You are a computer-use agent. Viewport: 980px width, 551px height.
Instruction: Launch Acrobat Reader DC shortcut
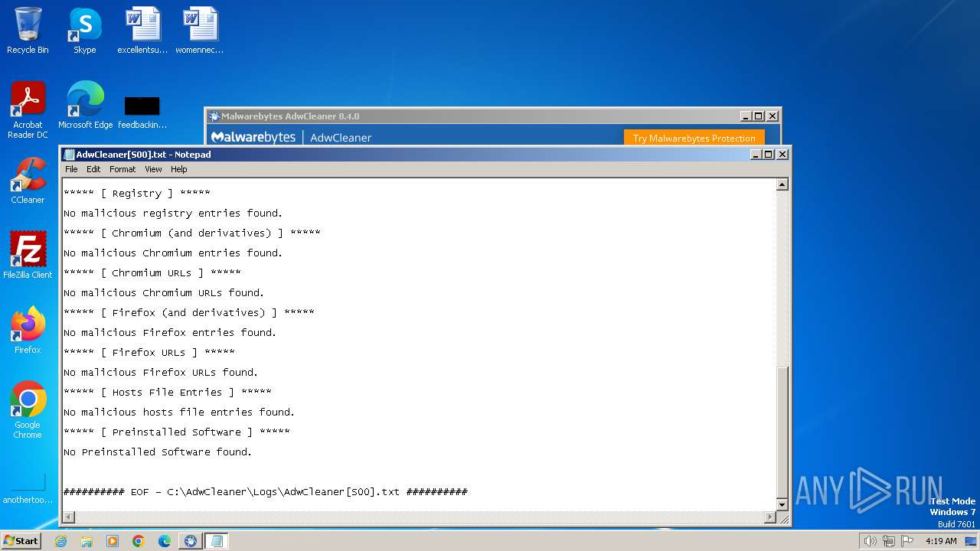(28, 110)
